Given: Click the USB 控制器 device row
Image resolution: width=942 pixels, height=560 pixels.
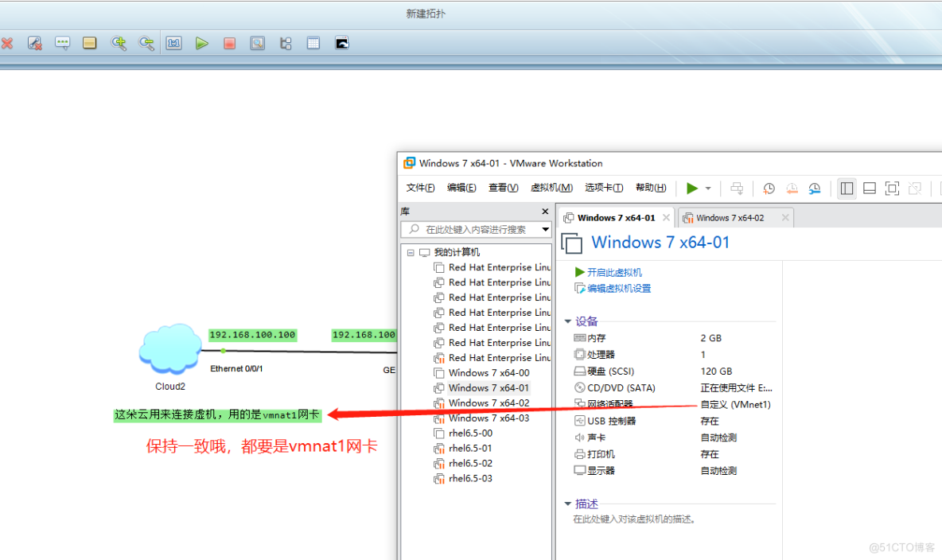Looking at the screenshot, I should click(x=673, y=422).
